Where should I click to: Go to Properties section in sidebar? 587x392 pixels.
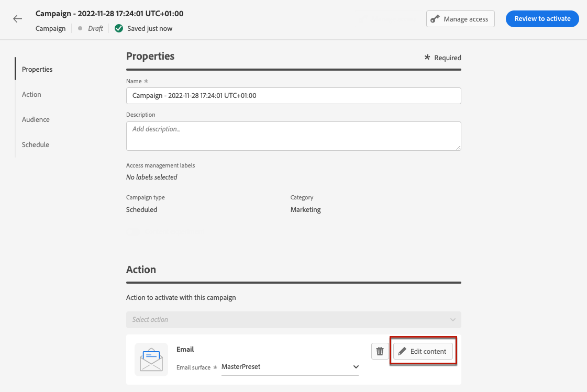37,69
